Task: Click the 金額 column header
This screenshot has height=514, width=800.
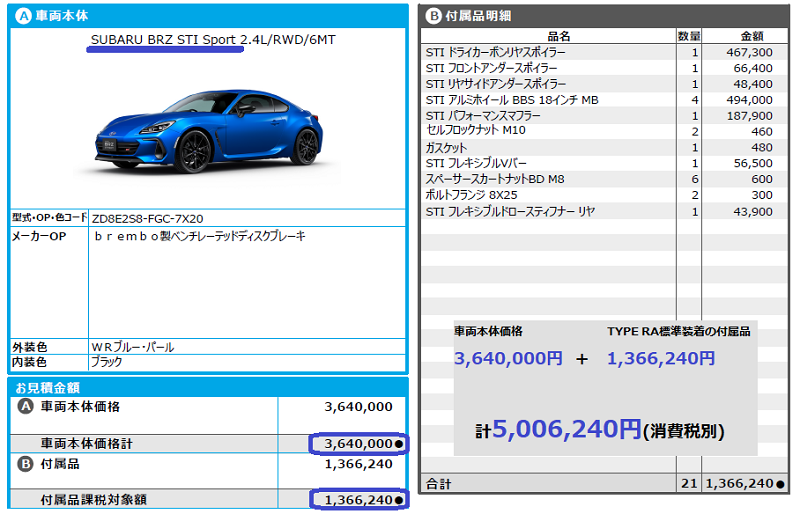Action: click(x=740, y=36)
